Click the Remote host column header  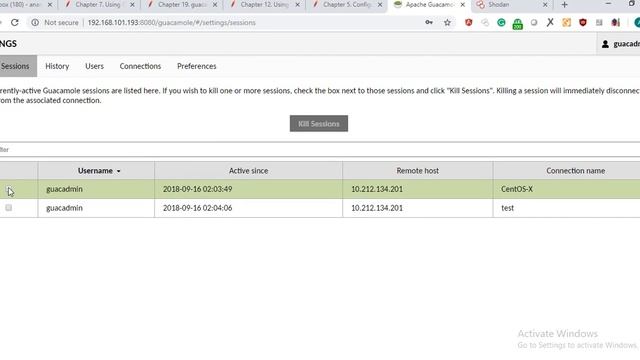point(418,171)
